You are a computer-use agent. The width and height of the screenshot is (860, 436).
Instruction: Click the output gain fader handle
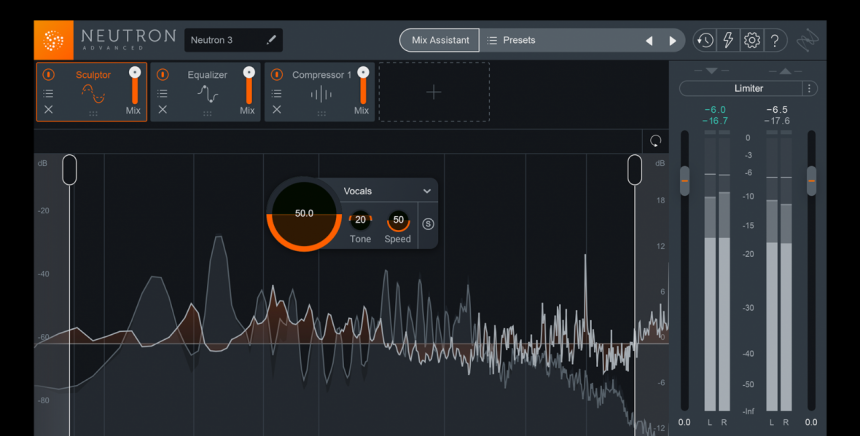click(x=811, y=180)
